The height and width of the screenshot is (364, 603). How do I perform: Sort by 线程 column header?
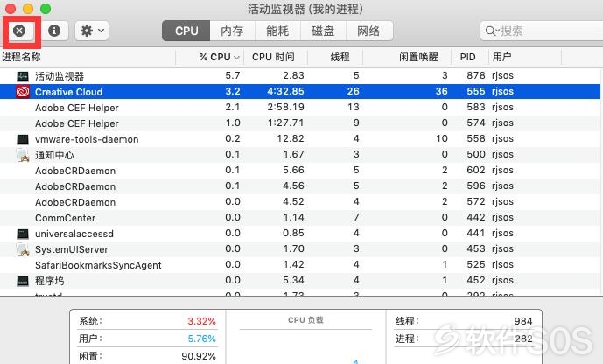click(340, 57)
